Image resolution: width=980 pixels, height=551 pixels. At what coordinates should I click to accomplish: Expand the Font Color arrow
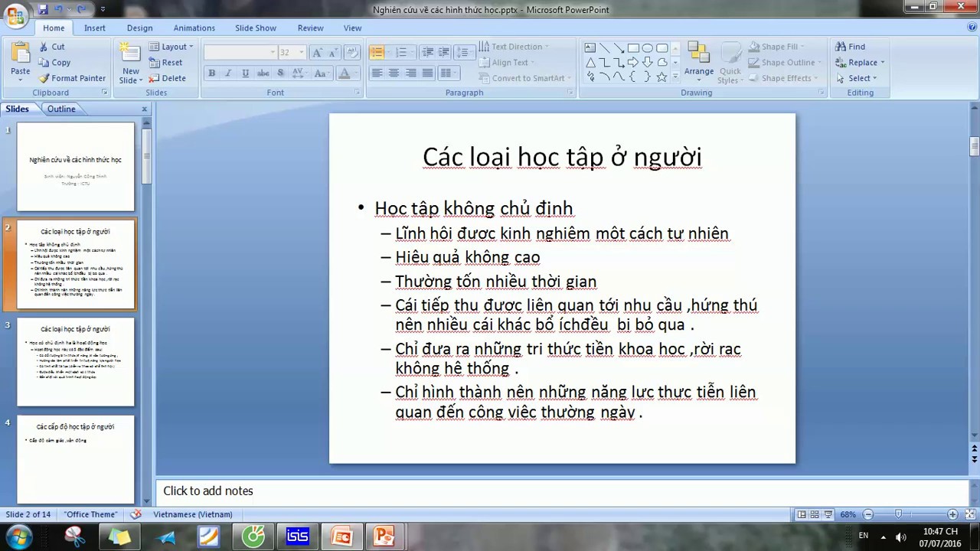click(356, 73)
